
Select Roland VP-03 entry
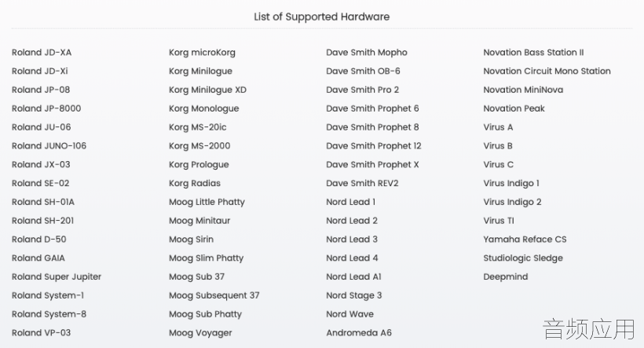41,333
